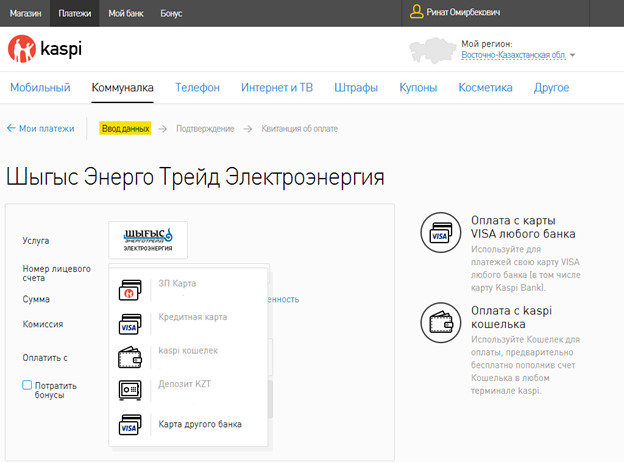Open the user profile icon near Ринат Омирбекович
The image size is (624, 462).
416,12
